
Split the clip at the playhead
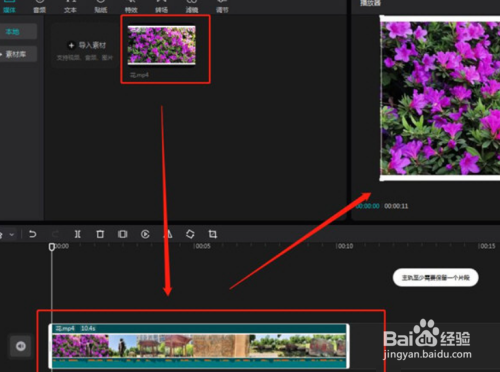77,234
